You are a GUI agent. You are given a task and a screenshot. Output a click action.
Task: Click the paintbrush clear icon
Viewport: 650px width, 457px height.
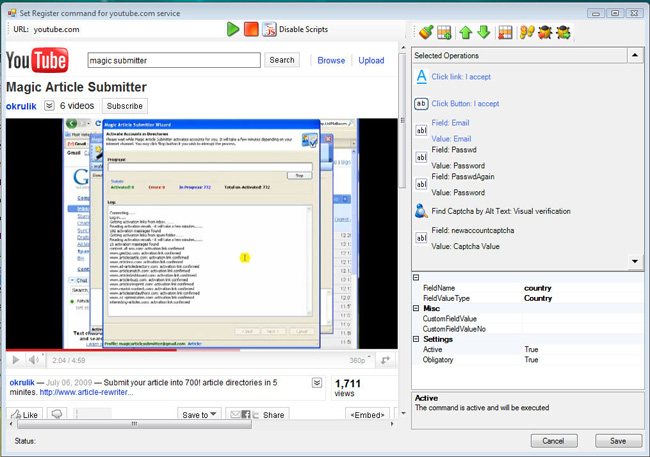(426, 32)
